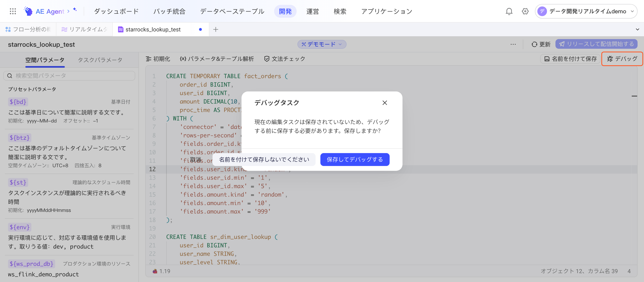Switch to タスクパラメータ tab
This screenshot has height=282, width=644.
(100, 60)
